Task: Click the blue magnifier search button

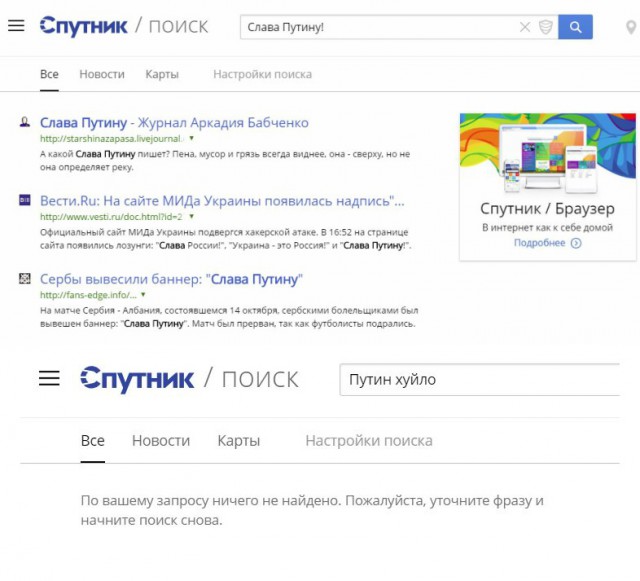Action: click(x=575, y=27)
